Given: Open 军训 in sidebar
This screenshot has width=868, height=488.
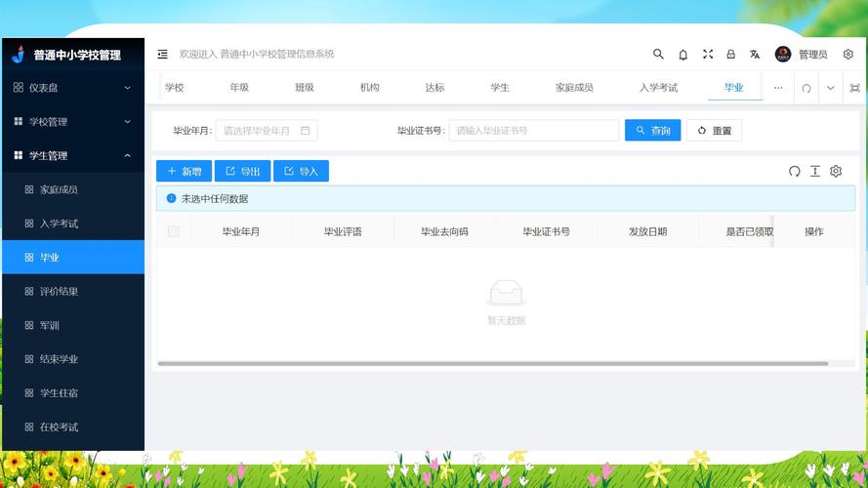Looking at the screenshot, I should pyautogui.click(x=73, y=325).
